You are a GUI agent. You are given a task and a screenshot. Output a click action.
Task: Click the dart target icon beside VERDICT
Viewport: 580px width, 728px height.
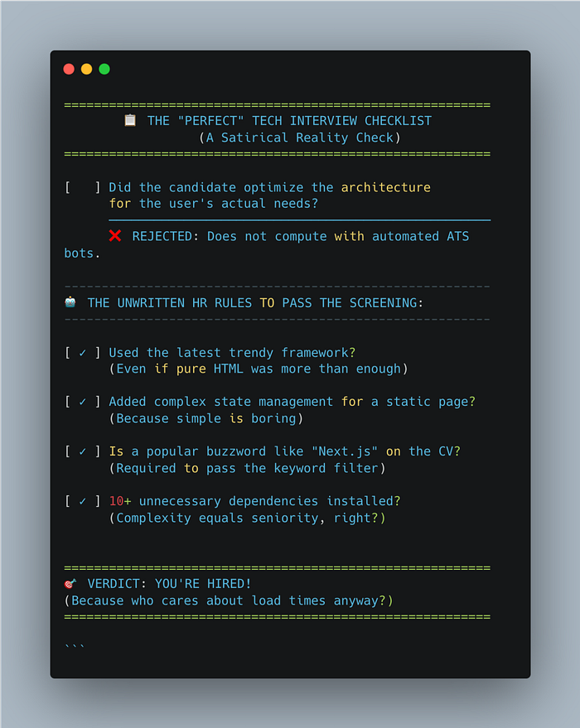[70, 584]
